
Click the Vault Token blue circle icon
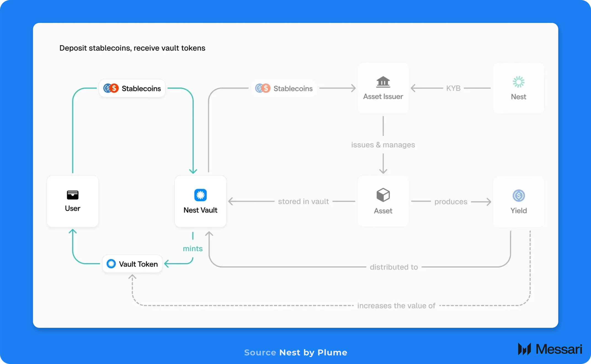click(x=111, y=264)
